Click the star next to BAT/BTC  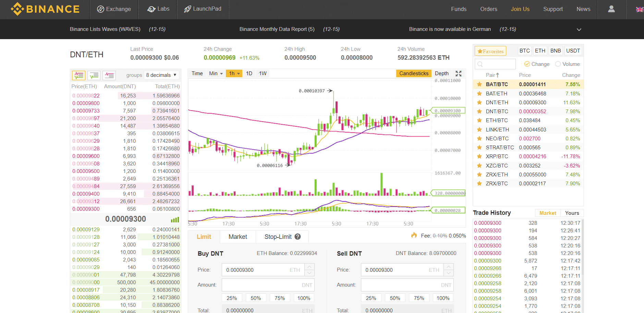point(479,84)
